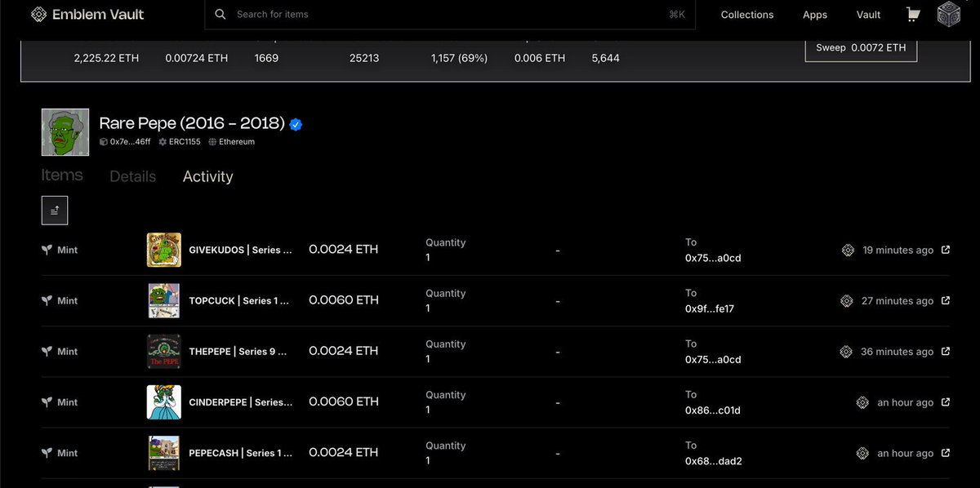
Task: Switch to the Details tab
Action: pos(132,176)
